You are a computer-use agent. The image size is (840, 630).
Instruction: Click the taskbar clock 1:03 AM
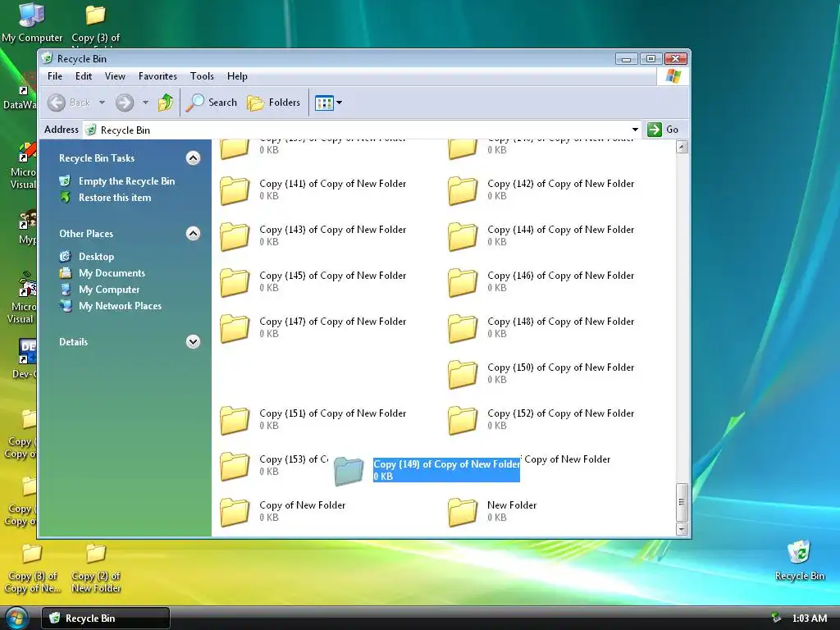810,619
